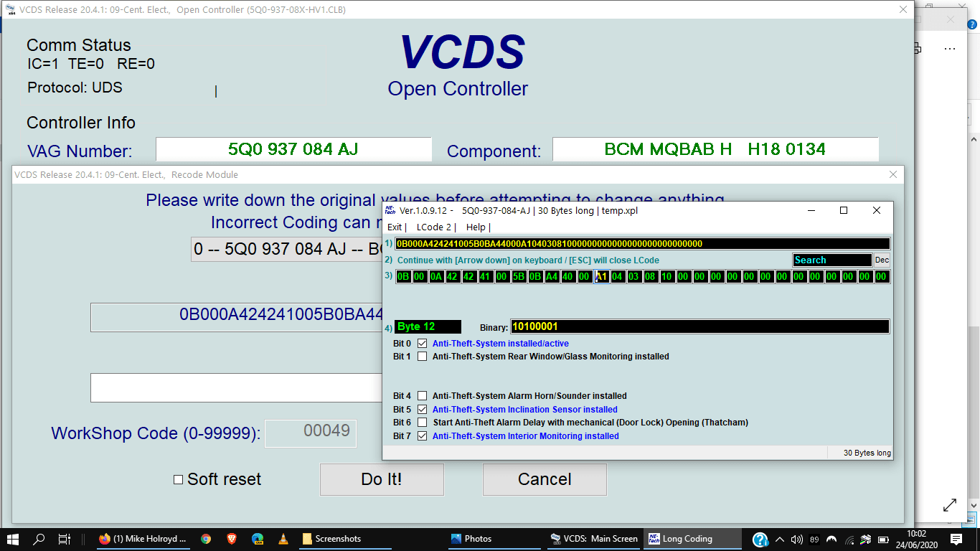Select the Long Coding taskbar item

tap(692, 539)
